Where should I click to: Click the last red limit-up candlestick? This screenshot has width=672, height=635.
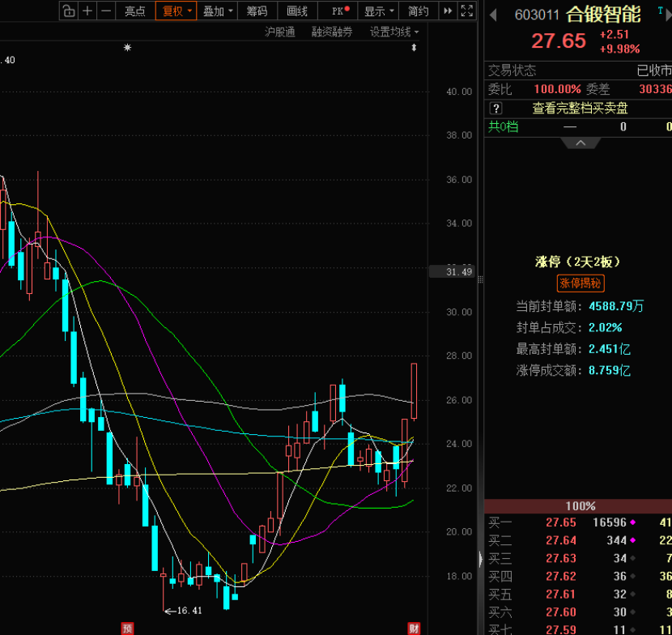414,390
